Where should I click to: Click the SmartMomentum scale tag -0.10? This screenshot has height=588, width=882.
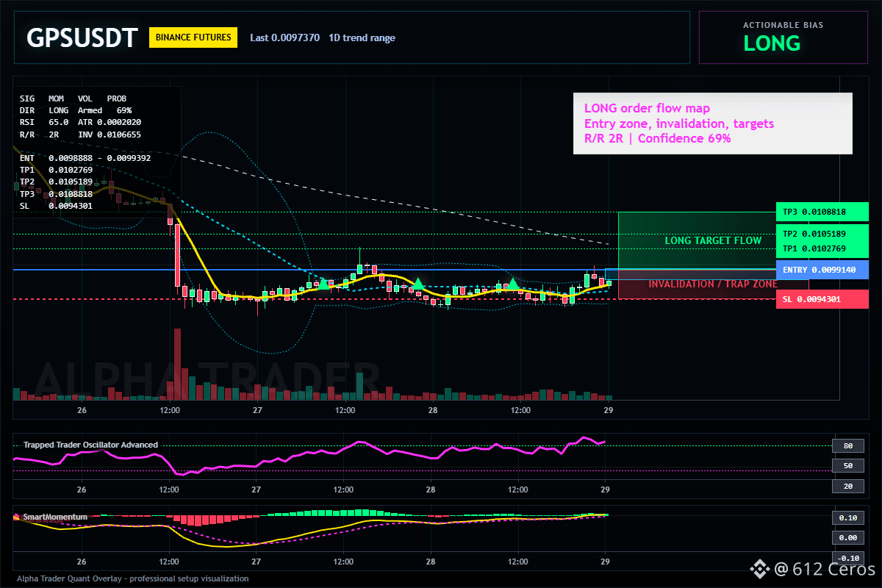pos(847,558)
